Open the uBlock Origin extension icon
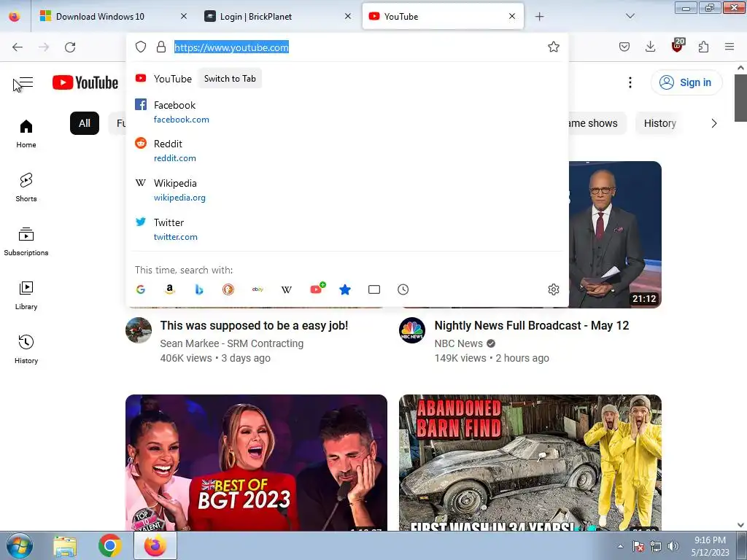 tap(678, 45)
